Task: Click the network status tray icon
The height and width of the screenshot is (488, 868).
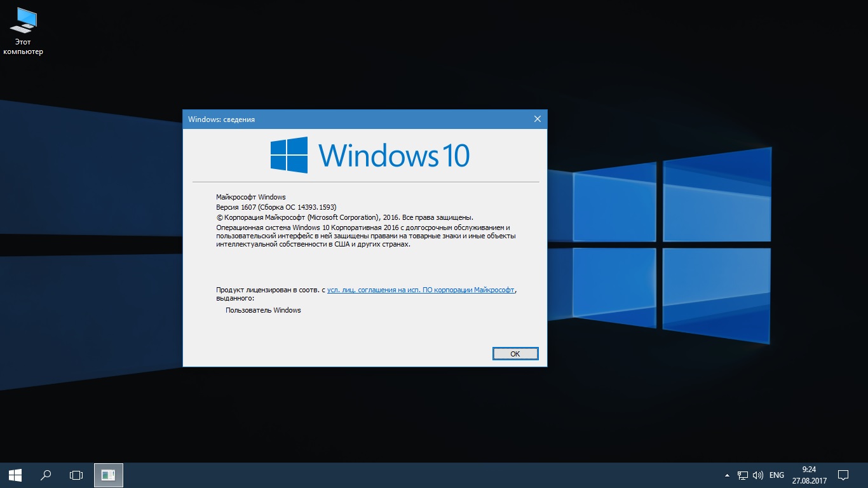Action: [743, 475]
